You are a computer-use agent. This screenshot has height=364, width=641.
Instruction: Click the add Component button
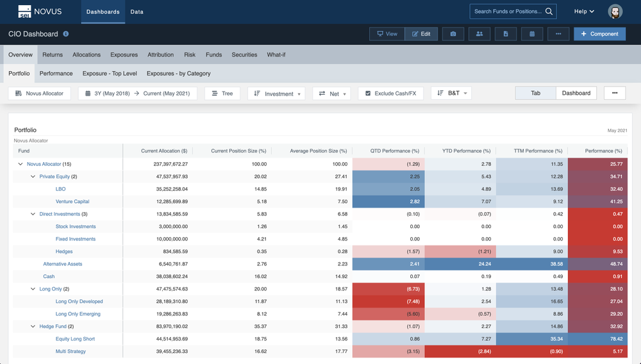(x=599, y=34)
